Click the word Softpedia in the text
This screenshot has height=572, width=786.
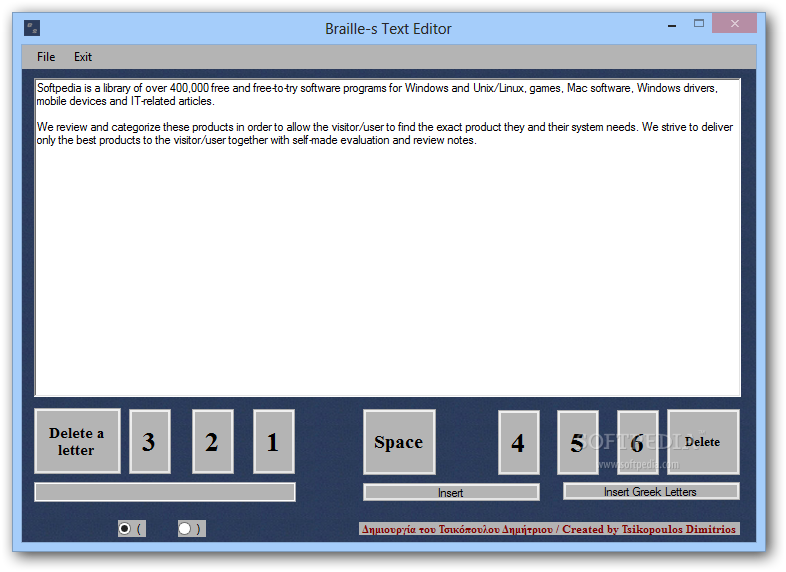tap(59, 88)
